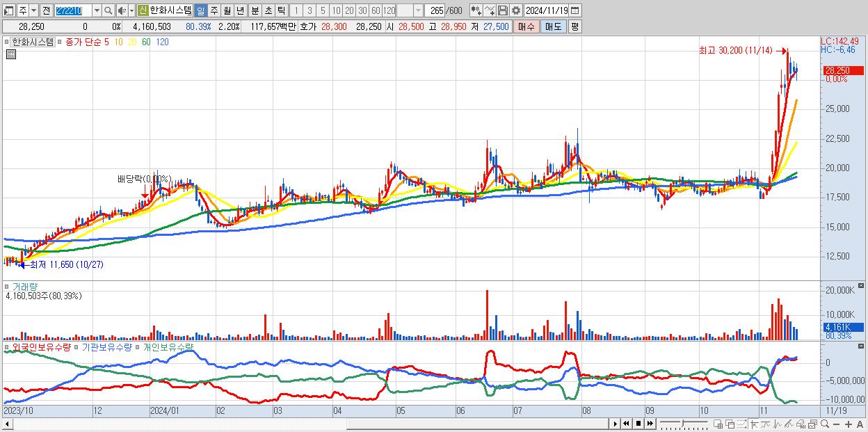Click the pencil drawing tool icon

[x=789, y=424]
